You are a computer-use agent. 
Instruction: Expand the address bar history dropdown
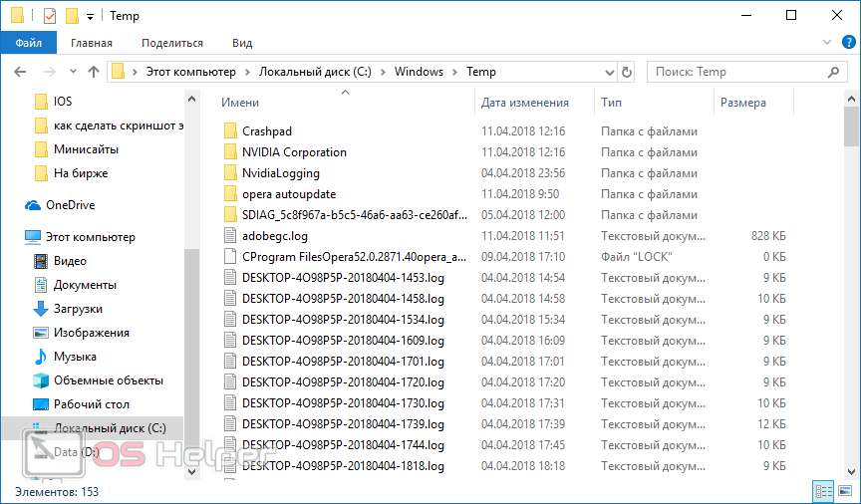pyautogui.click(x=610, y=73)
